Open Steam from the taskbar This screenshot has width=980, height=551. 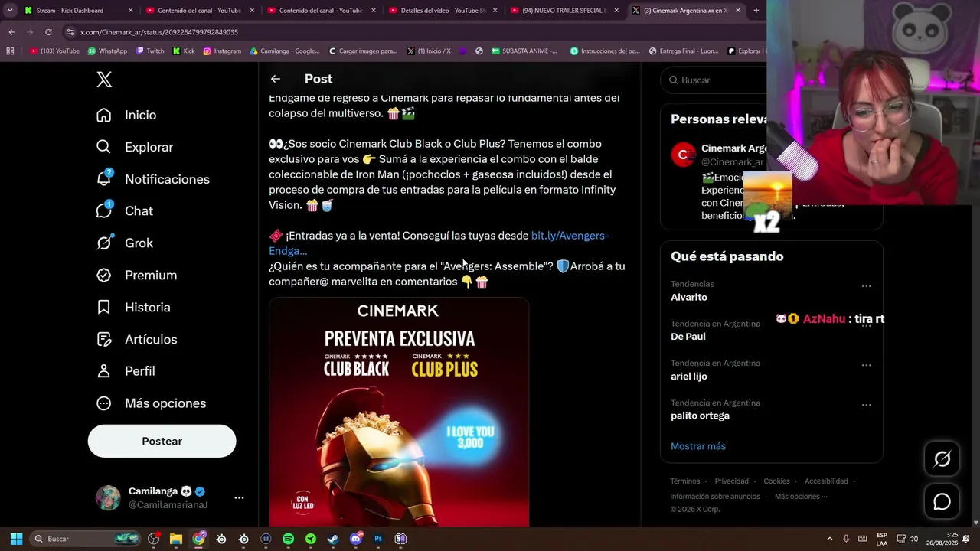point(333,539)
